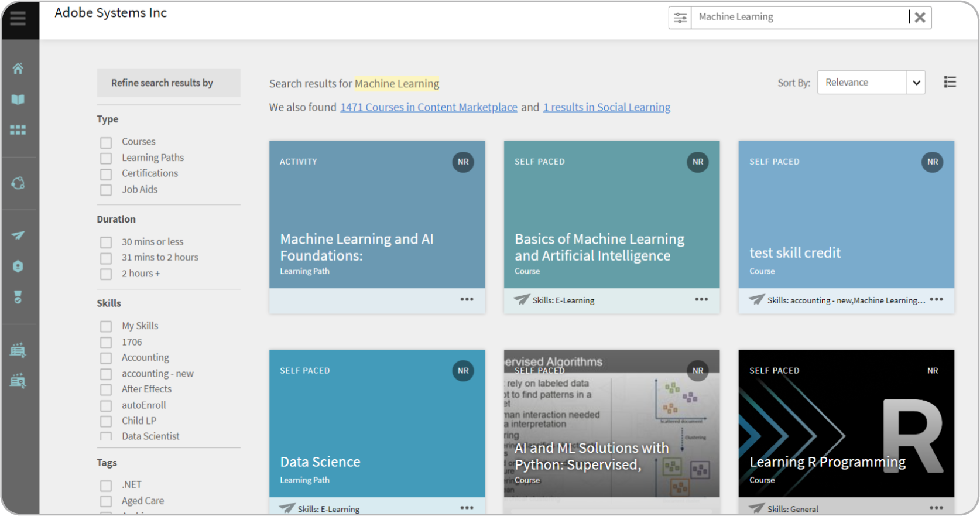Screen dimensions: 980x516
Task: Open the hamburger navigation menu
Action: [18, 19]
